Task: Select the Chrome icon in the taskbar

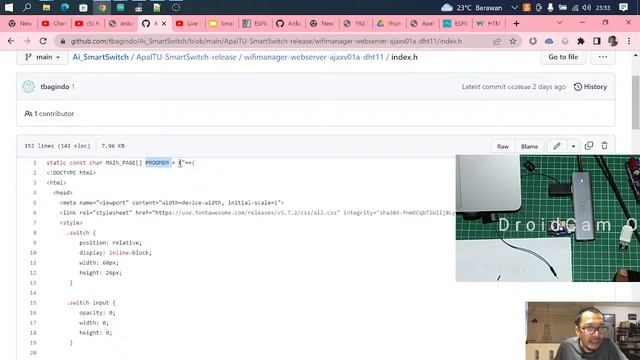Action: (102, 7)
